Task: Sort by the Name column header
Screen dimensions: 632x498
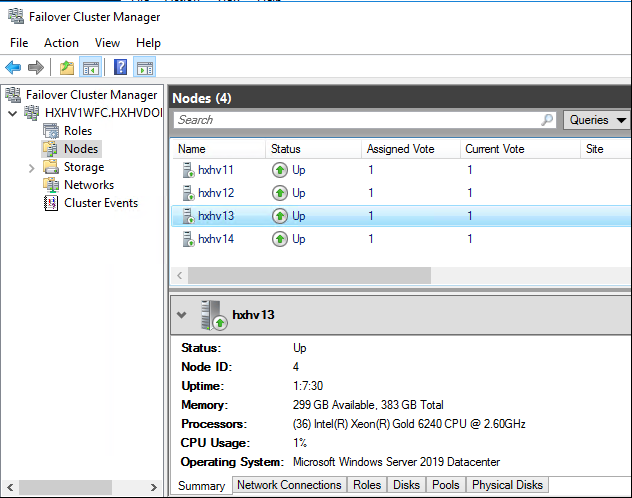Action: (x=218, y=149)
